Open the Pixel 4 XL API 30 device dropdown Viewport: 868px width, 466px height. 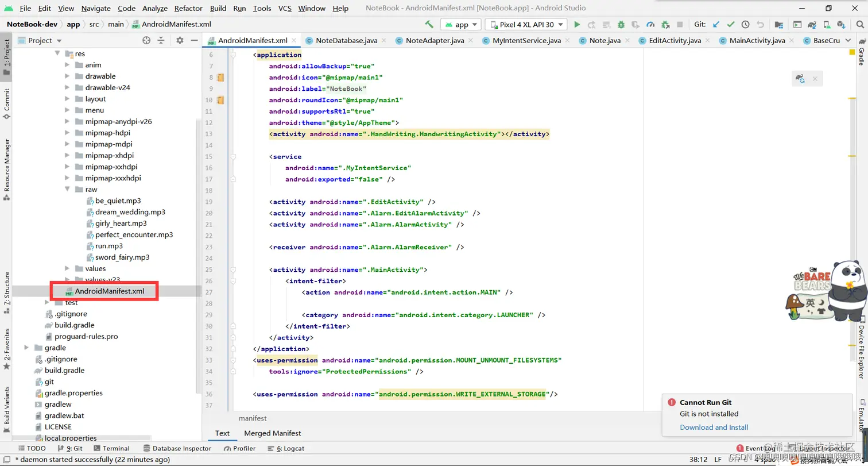point(526,25)
